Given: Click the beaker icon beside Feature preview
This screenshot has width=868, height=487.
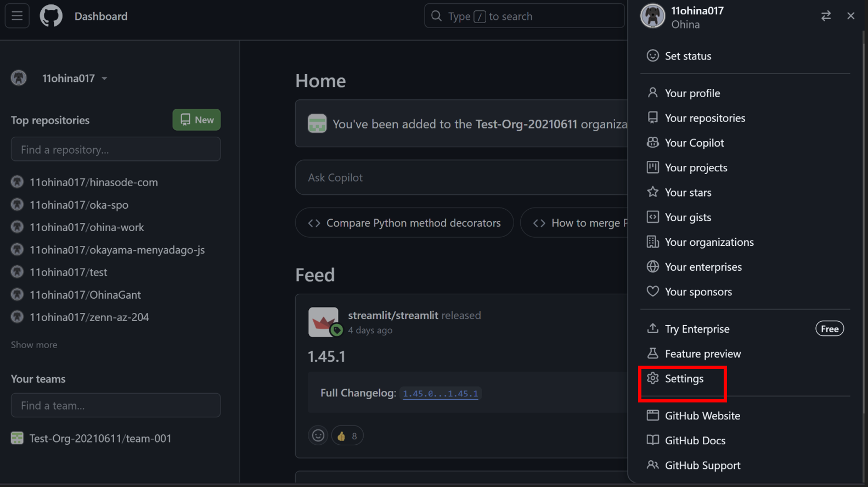Looking at the screenshot, I should 652,353.
